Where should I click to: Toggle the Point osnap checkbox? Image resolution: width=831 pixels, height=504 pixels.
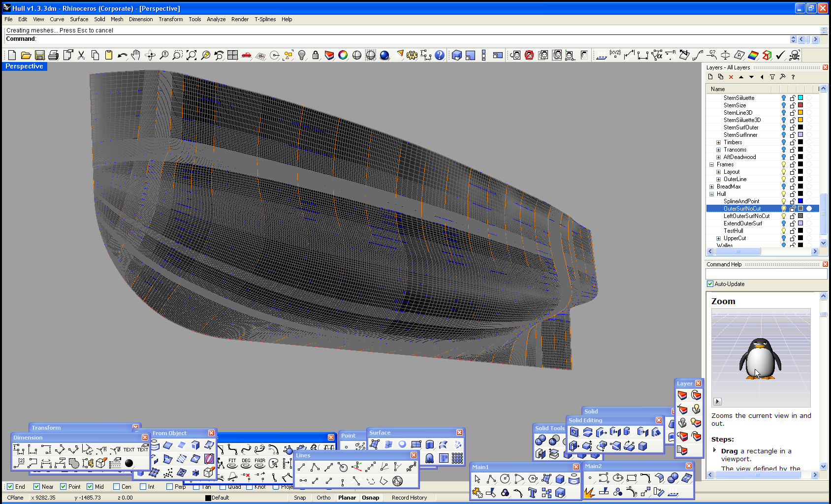63,487
